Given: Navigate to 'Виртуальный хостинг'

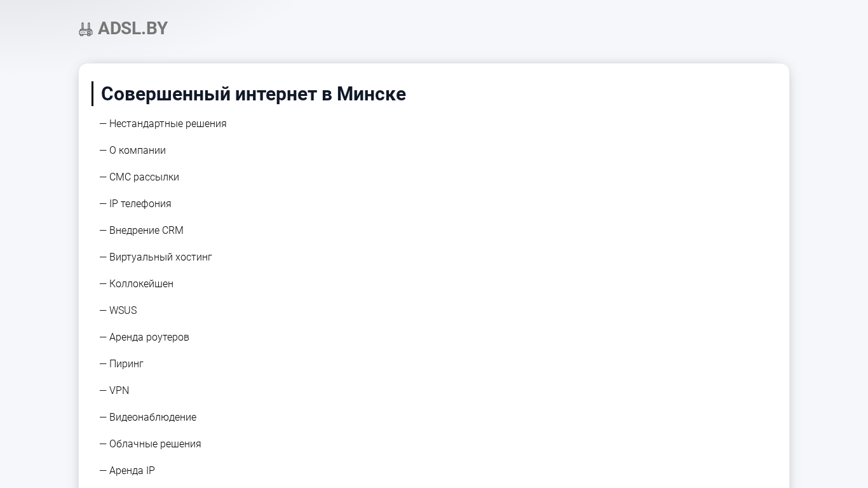Looking at the screenshot, I should (x=161, y=257).
